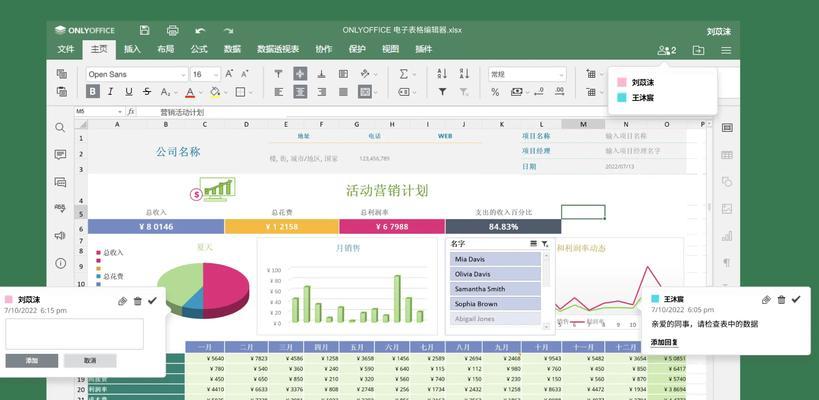Screen dimensions: 819x400
Task: Select Mia Davis in slicer
Action: tap(495, 259)
